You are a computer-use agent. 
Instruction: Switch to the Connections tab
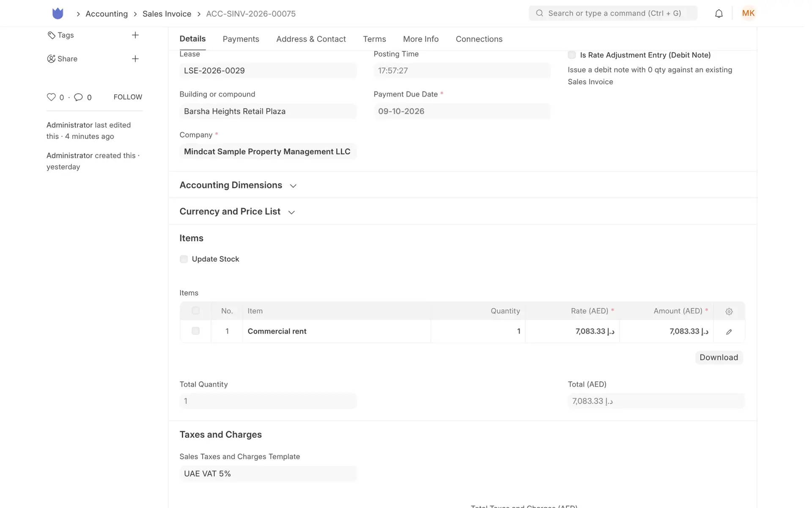(x=479, y=39)
